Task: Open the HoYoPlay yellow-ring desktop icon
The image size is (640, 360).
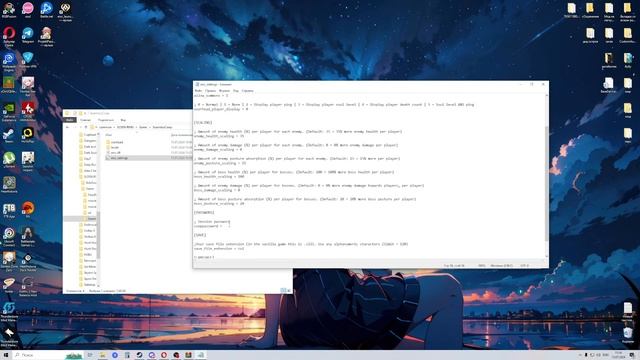Action: tap(28, 135)
